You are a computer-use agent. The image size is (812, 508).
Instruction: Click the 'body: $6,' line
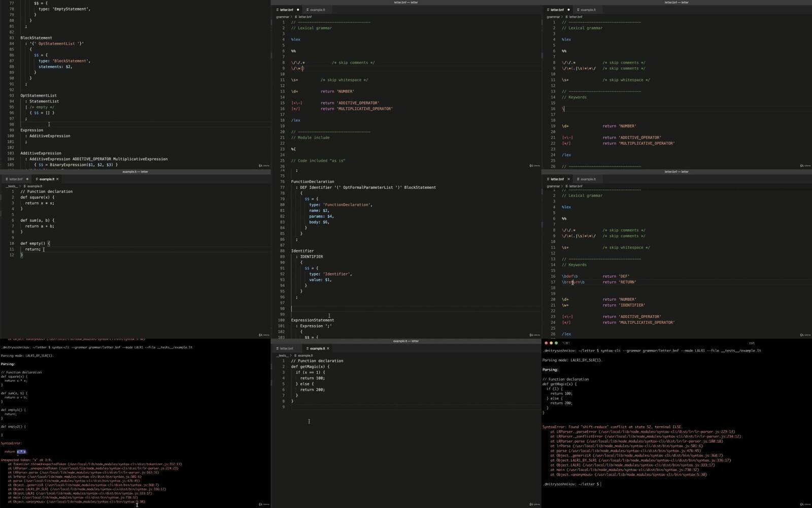(x=319, y=222)
